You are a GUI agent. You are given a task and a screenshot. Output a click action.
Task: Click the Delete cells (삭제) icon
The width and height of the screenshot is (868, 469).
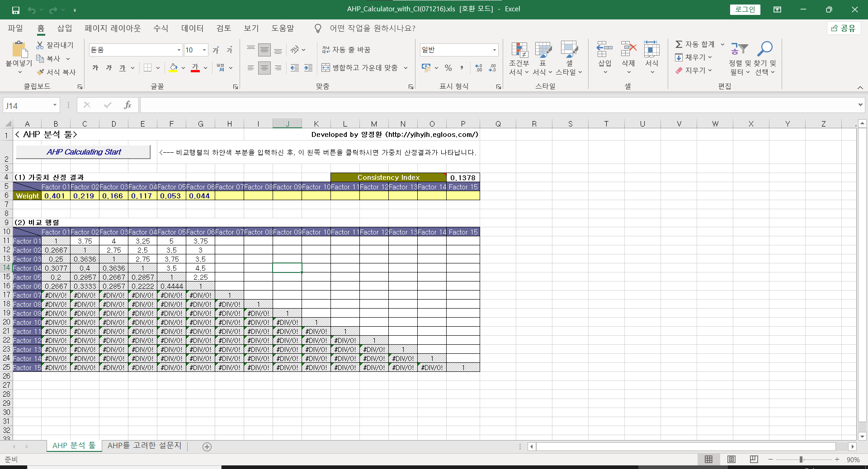pos(628,49)
